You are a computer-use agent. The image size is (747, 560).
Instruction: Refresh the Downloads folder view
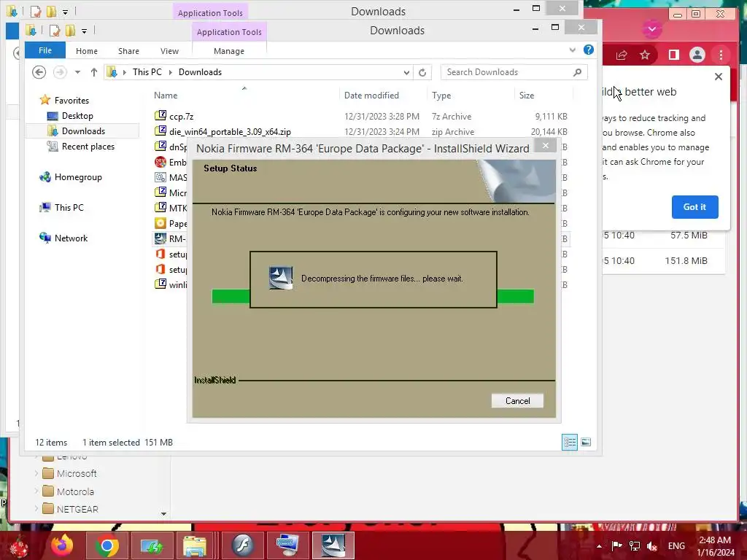pos(422,72)
